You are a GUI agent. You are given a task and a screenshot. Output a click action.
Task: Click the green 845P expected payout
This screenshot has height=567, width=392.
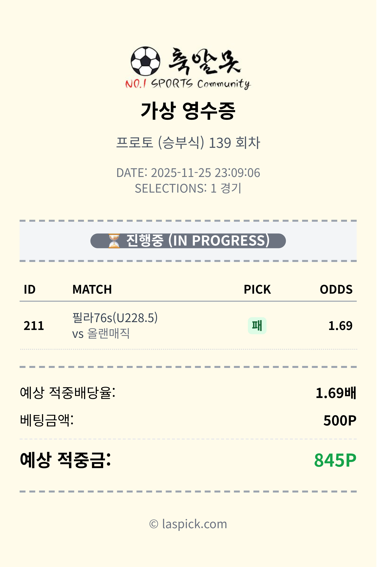(x=335, y=460)
